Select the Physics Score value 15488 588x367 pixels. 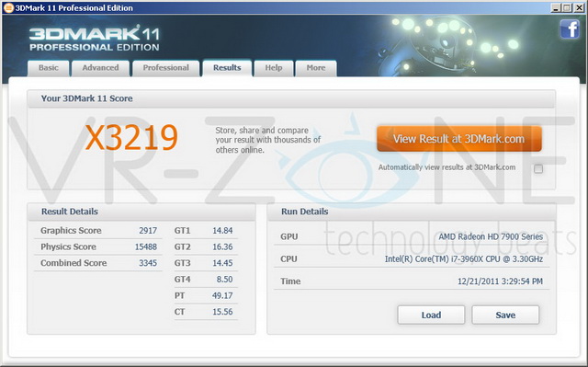click(x=146, y=247)
